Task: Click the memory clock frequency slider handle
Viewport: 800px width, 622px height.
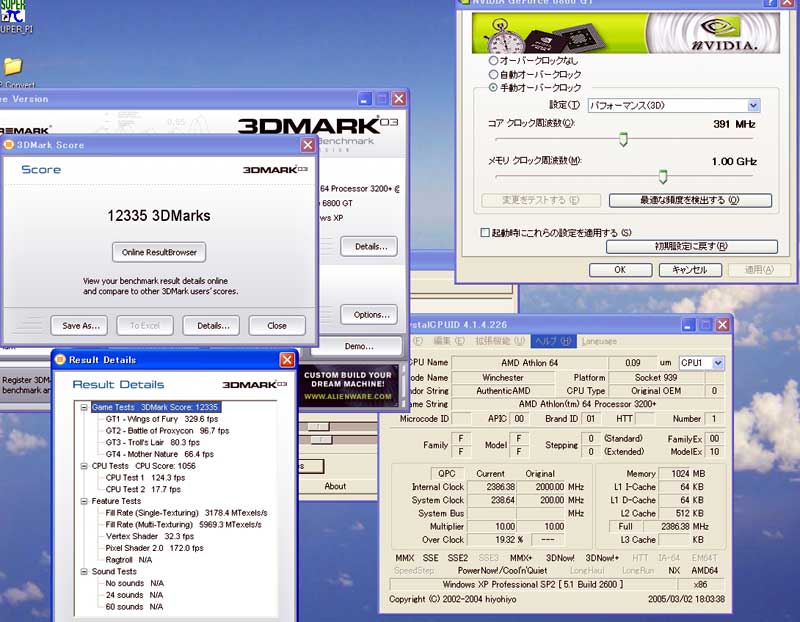Action: tap(663, 177)
